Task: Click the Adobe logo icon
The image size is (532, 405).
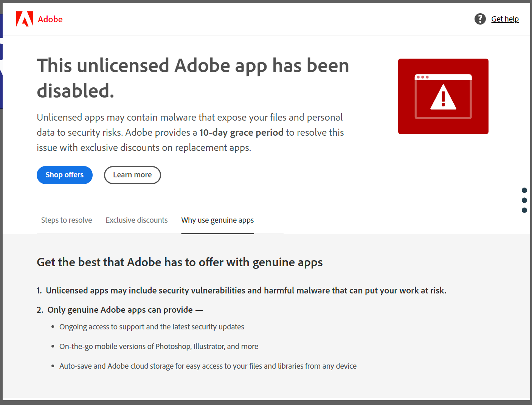Action: coord(25,19)
